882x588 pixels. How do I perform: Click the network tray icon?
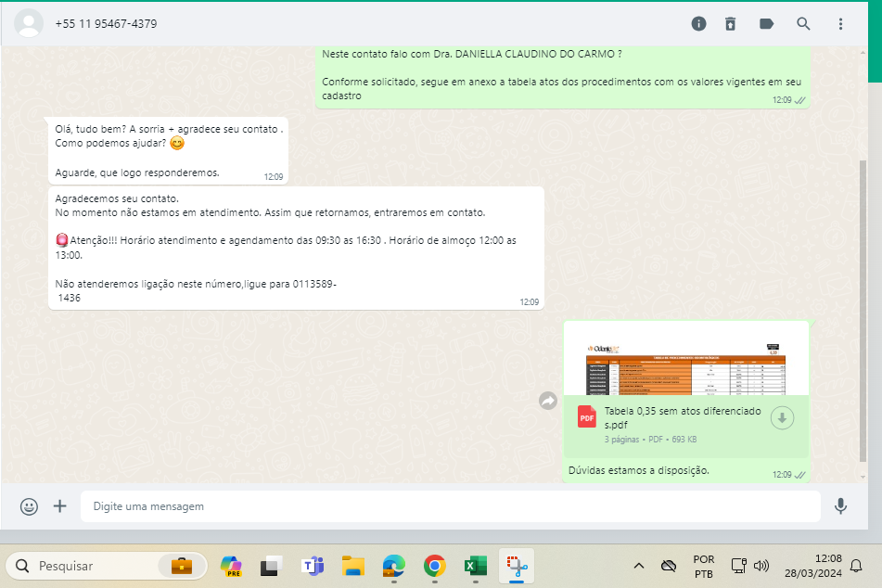738,566
